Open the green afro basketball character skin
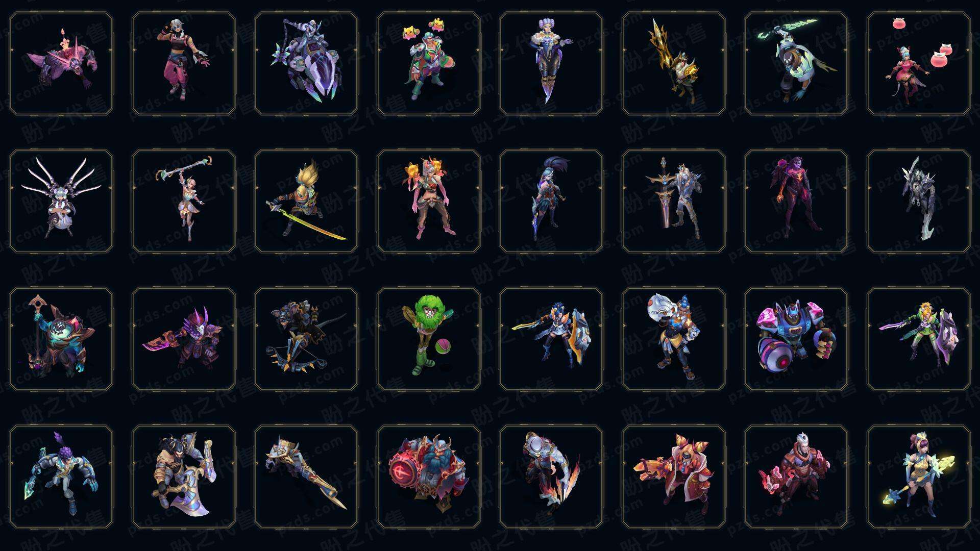The image size is (980, 551). coord(429,339)
